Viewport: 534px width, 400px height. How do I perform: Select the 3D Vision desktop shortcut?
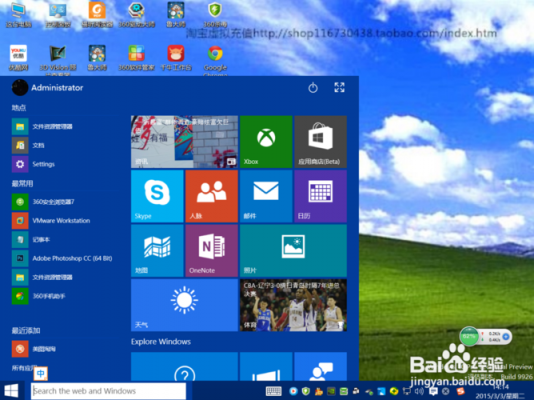pyautogui.click(x=58, y=60)
